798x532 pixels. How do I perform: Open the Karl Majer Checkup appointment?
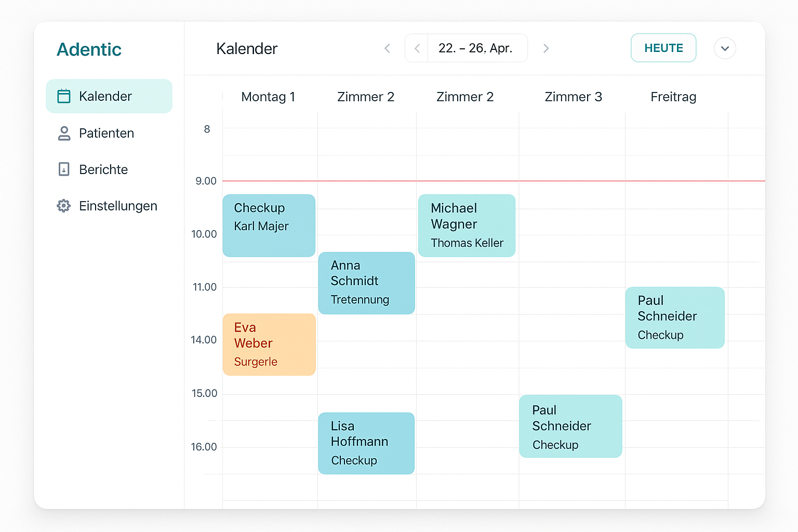point(269,225)
